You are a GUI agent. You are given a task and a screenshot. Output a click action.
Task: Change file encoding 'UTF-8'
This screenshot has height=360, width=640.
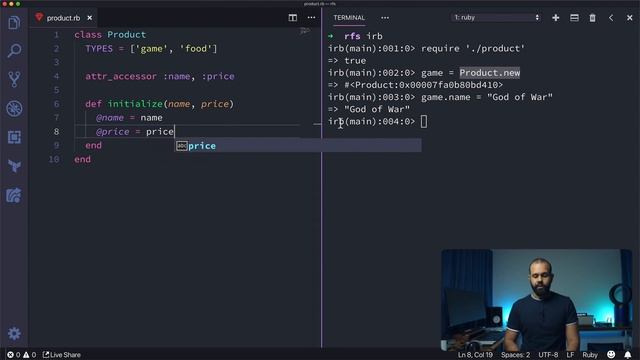click(548, 355)
